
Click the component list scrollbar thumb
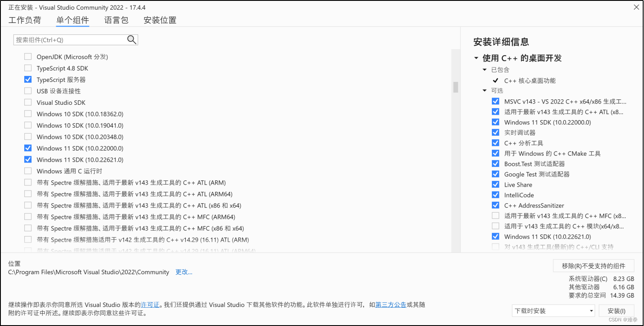(456, 87)
